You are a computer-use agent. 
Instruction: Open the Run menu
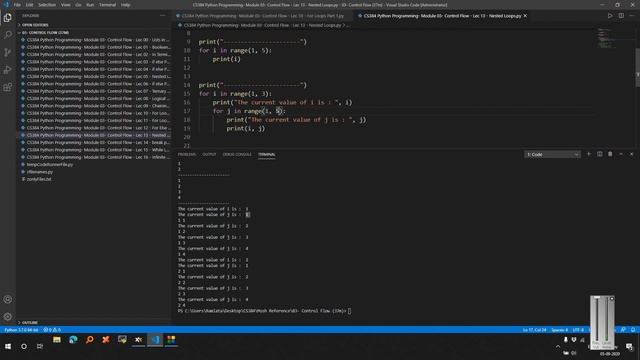tap(90, 5)
